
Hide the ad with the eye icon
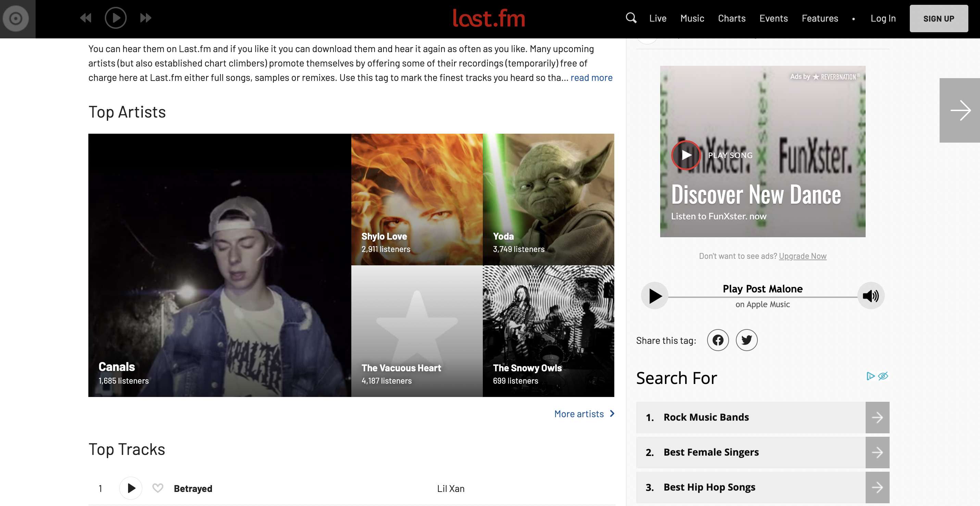point(884,376)
